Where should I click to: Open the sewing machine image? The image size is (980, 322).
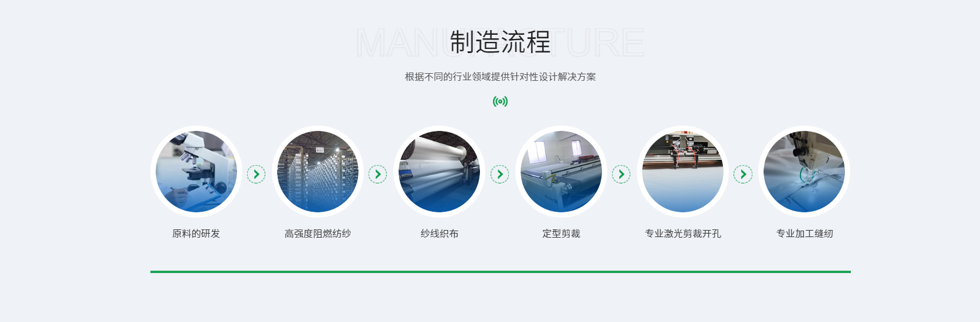(804, 172)
